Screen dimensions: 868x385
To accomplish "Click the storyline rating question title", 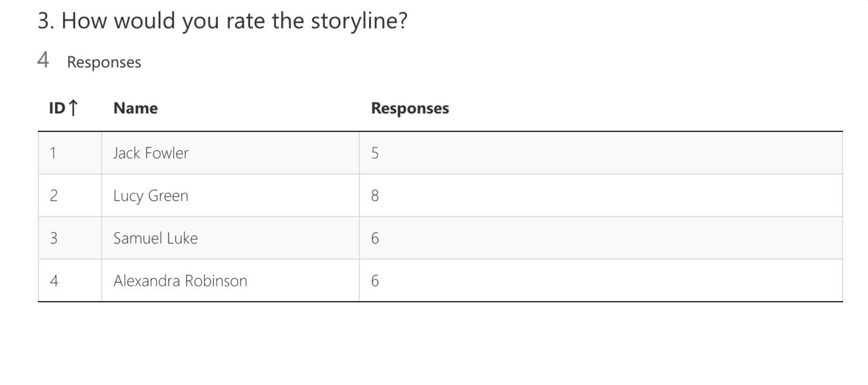I will [222, 21].
